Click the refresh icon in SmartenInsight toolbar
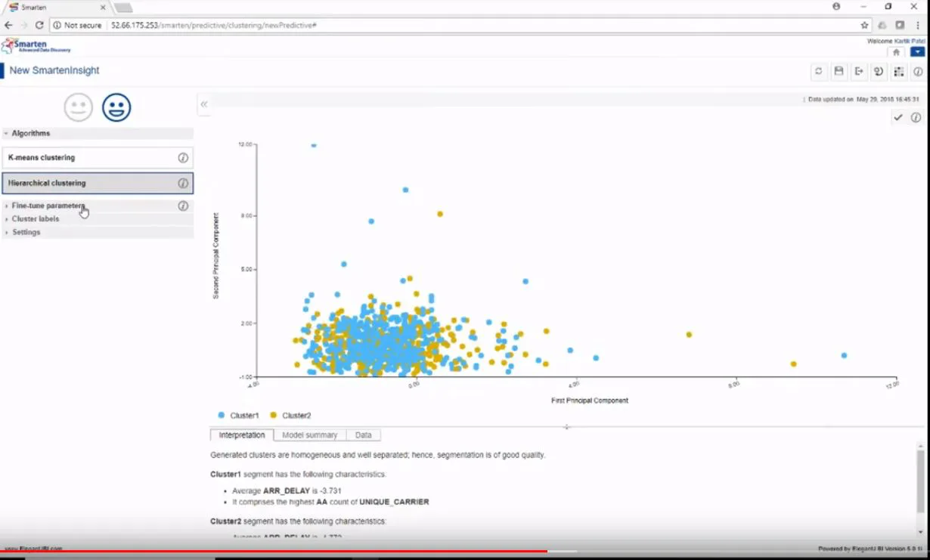Screen dimensions: 930x560 pos(818,72)
